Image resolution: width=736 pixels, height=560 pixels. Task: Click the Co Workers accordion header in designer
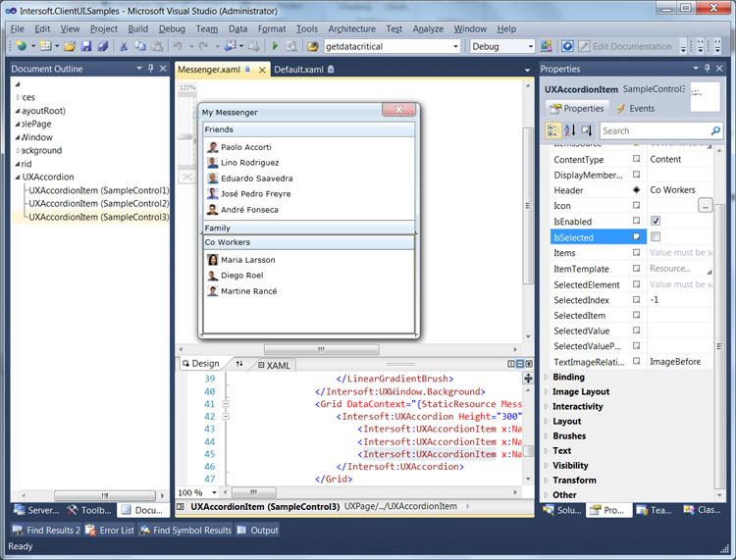click(x=309, y=242)
